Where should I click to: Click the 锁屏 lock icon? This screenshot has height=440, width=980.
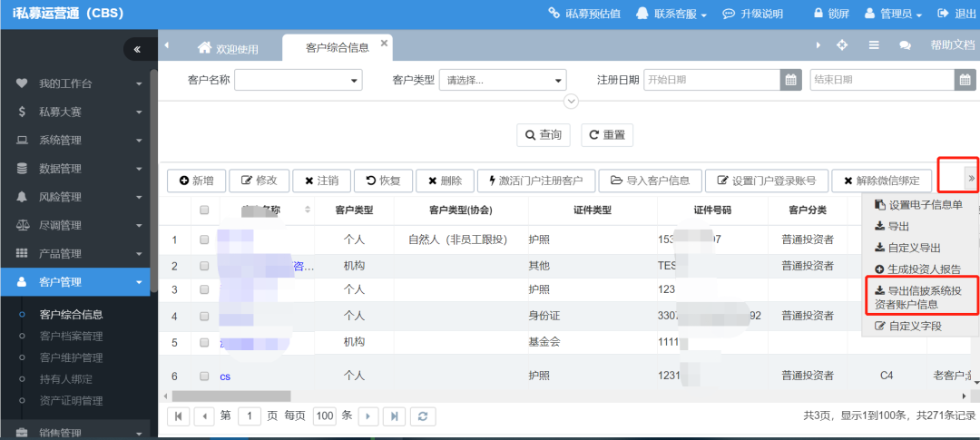[818, 13]
